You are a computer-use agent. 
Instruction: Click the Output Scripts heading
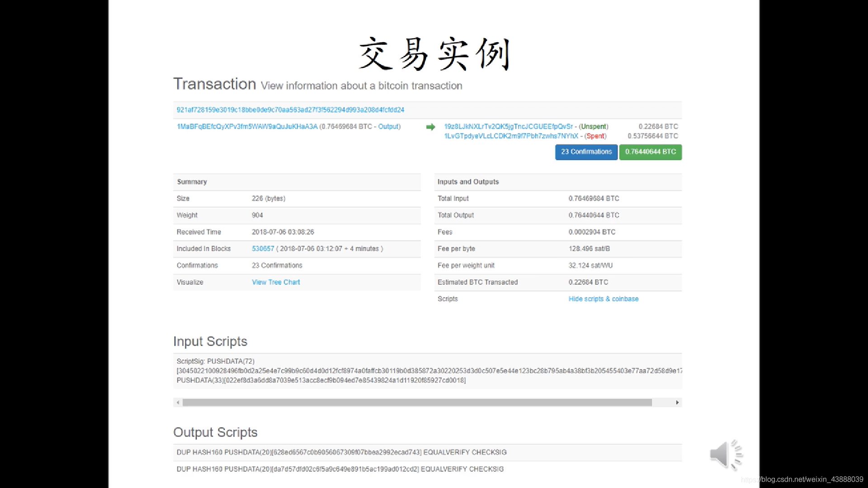click(215, 432)
